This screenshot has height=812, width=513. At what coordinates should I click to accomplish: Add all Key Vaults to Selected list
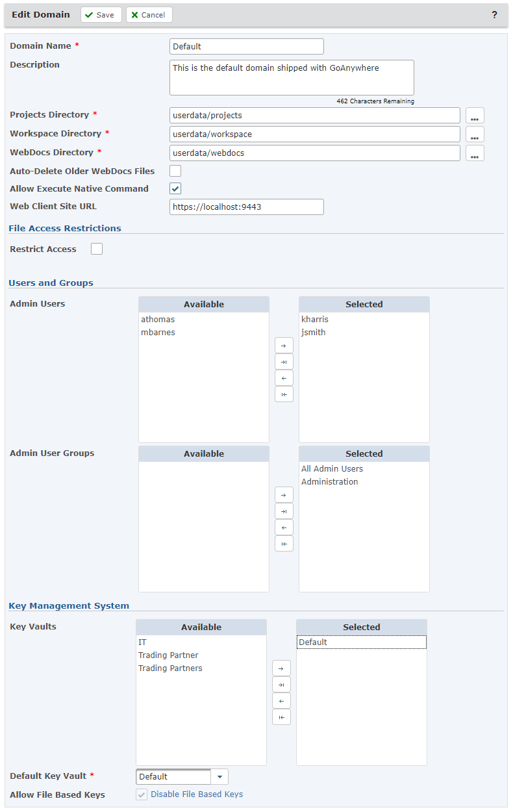click(x=281, y=685)
